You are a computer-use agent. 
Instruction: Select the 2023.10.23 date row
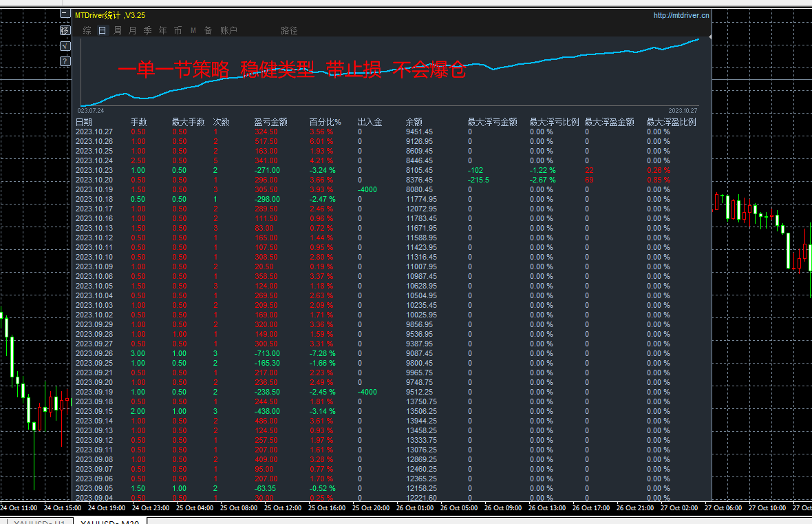coord(94,171)
